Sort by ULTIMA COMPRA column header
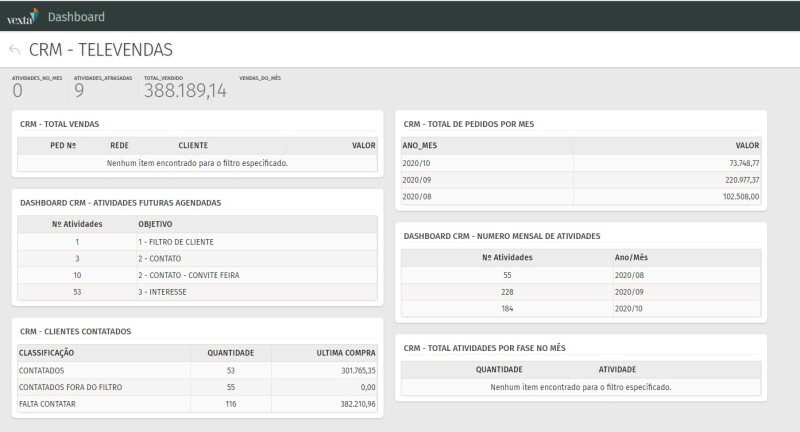The width and height of the screenshot is (800, 432). pyautogui.click(x=345, y=352)
